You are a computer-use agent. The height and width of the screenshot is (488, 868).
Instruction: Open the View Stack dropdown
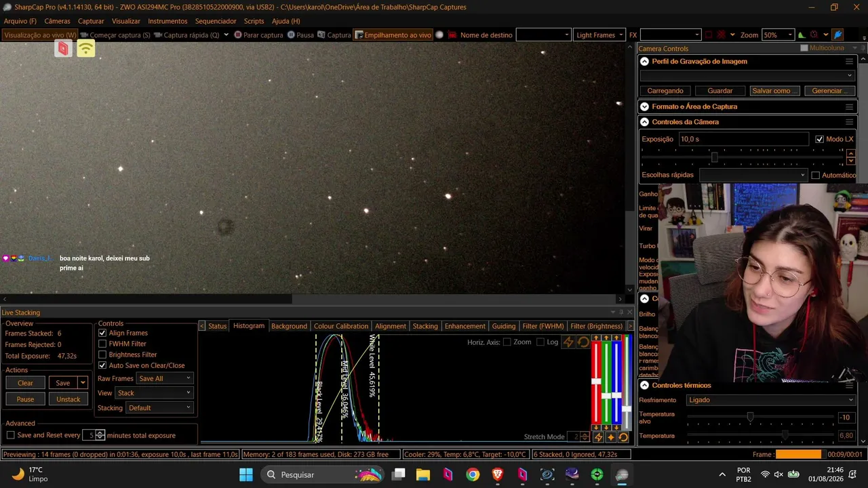tap(155, 393)
